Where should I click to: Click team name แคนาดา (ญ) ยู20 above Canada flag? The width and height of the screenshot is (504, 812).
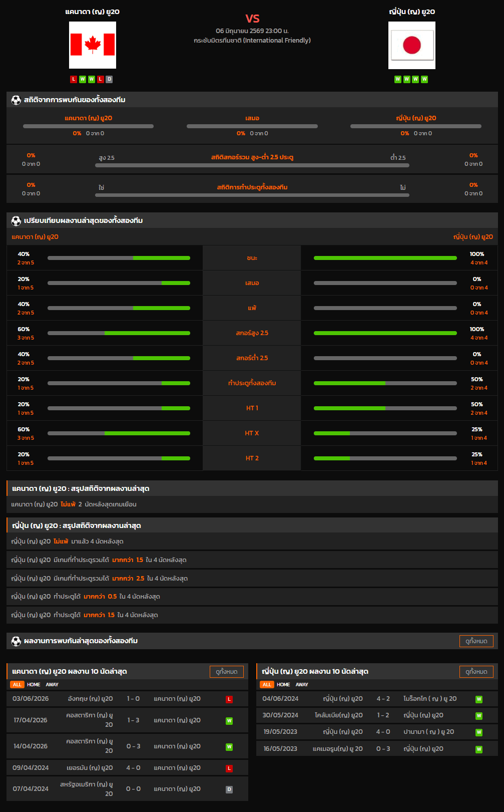pos(93,12)
